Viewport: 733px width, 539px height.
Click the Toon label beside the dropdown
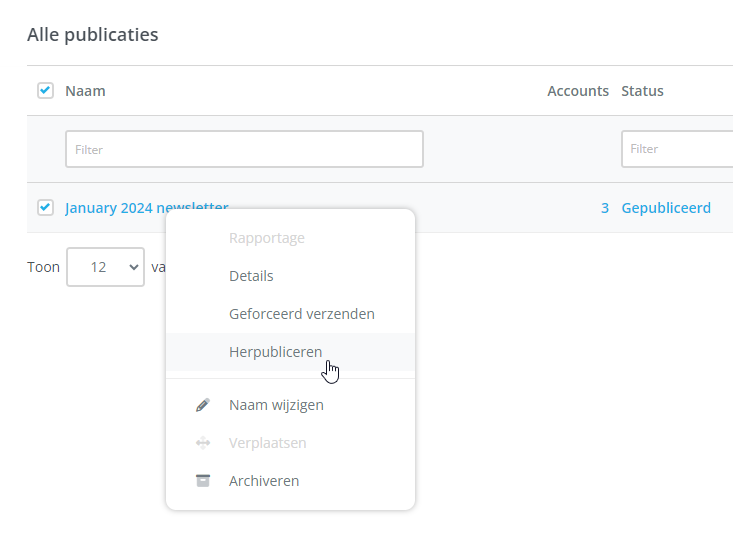tap(43, 267)
